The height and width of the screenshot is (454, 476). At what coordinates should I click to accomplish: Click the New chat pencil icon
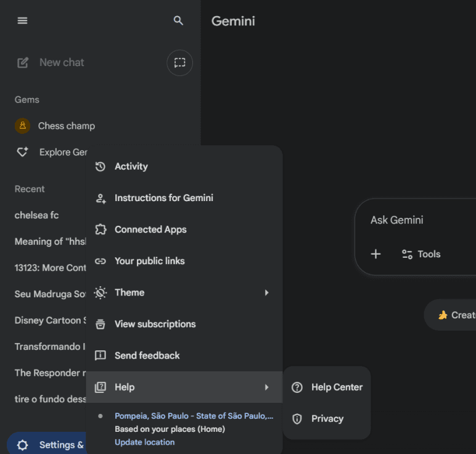coord(23,62)
